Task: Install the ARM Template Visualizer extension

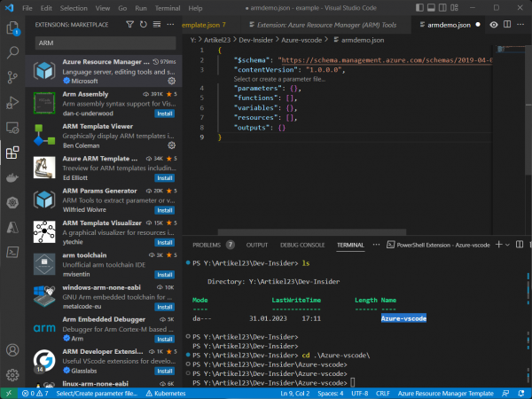Action: pyautogui.click(x=165, y=242)
